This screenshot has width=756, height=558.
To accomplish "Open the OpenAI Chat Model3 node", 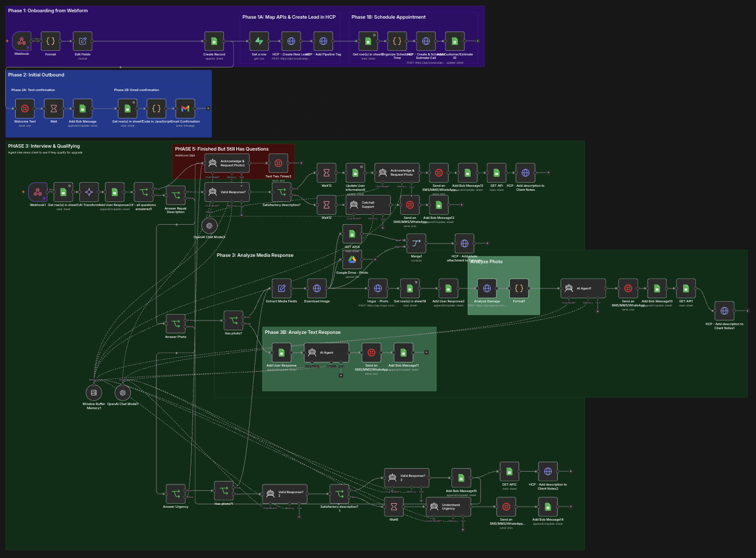I will coord(209,225).
